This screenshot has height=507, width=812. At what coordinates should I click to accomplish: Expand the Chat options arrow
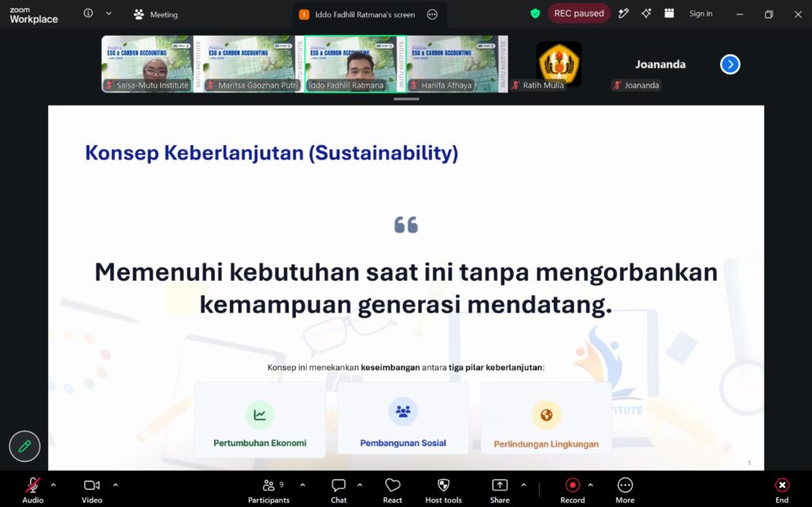[359, 486]
